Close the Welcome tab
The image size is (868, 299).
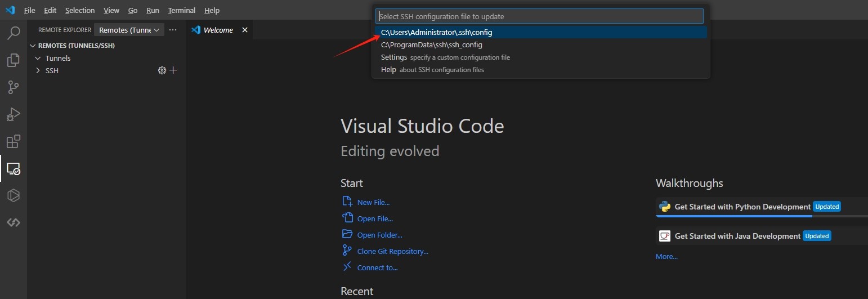click(245, 30)
